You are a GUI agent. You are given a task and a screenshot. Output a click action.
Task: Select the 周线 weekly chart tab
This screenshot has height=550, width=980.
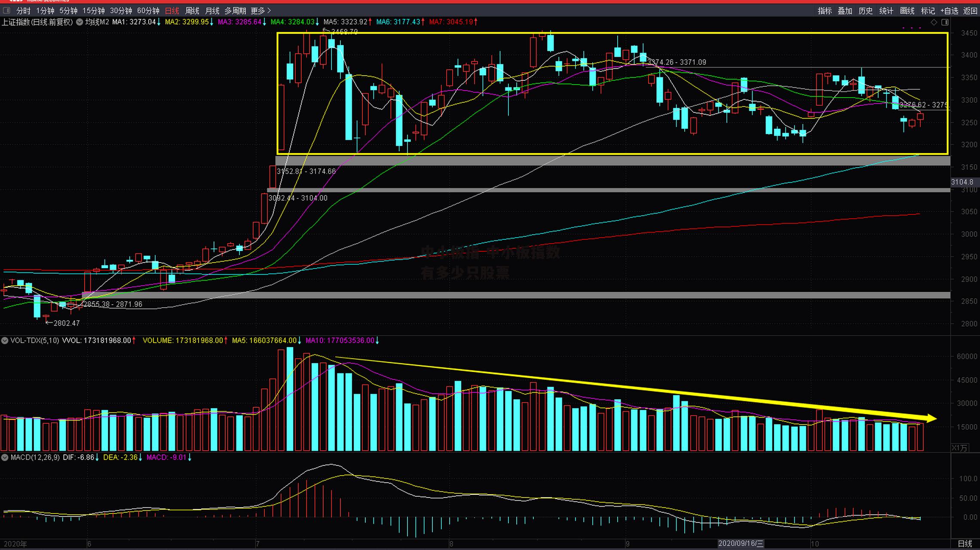point(192,11)
